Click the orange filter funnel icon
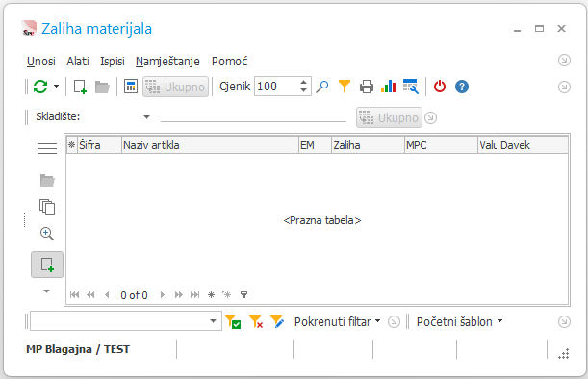 click(345, 87)
